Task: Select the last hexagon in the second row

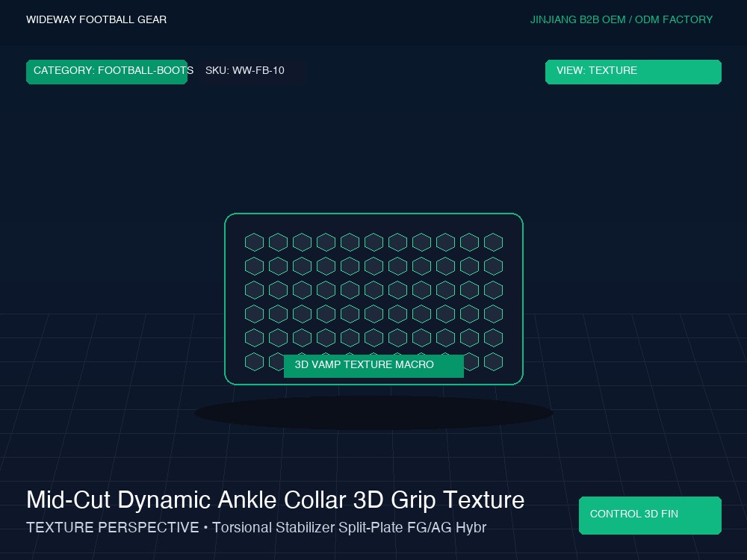Action: pyautogui.click(x=494, y=267)
